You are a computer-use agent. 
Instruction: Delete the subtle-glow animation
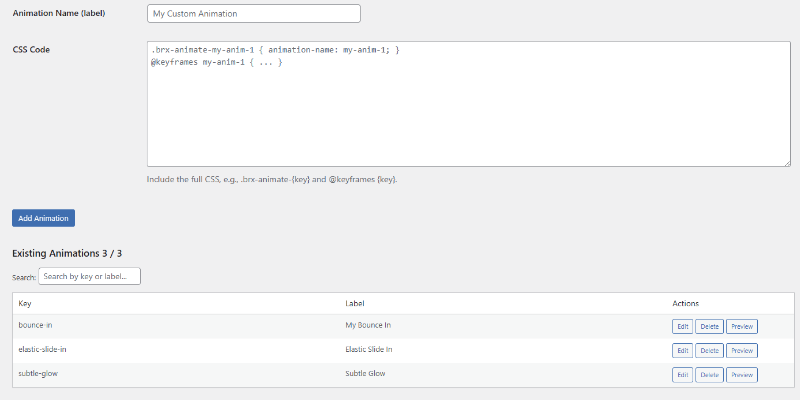(x=709, y=375)
